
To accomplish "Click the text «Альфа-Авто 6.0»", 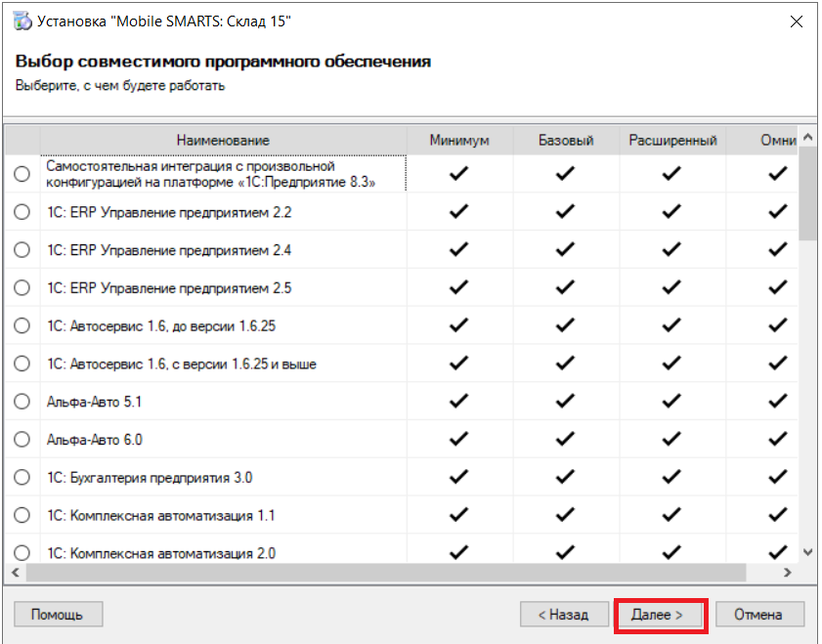I will pyautogui.click(x=95, y=440).
